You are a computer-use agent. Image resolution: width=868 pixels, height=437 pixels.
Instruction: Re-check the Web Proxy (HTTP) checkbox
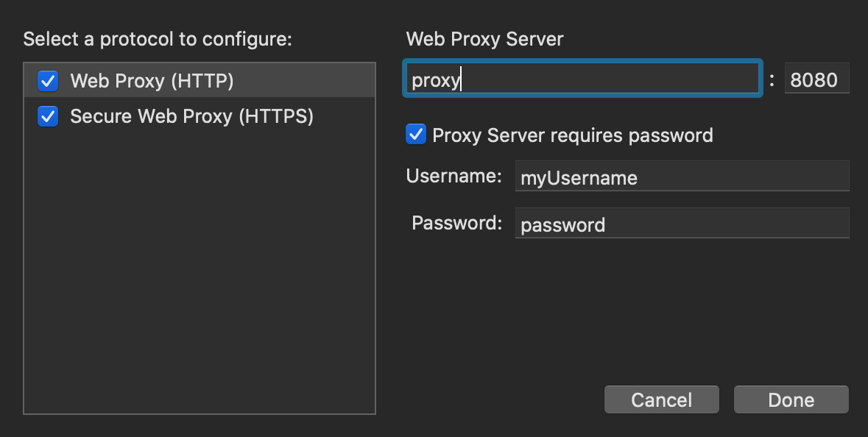47,81
